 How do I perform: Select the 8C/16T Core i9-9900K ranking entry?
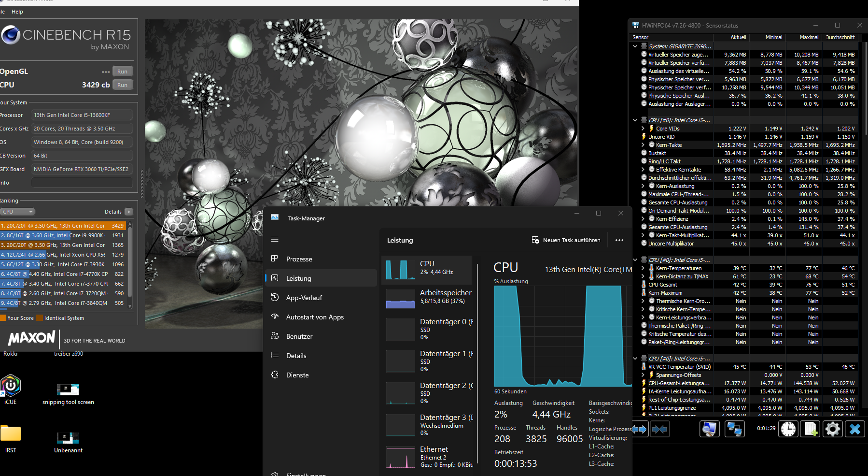tap(63, 235)
